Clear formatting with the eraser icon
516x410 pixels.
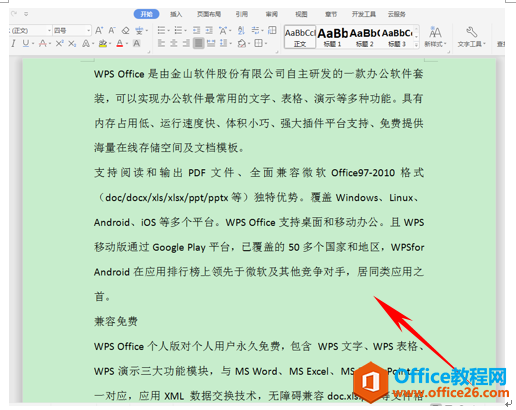point(125,31)
